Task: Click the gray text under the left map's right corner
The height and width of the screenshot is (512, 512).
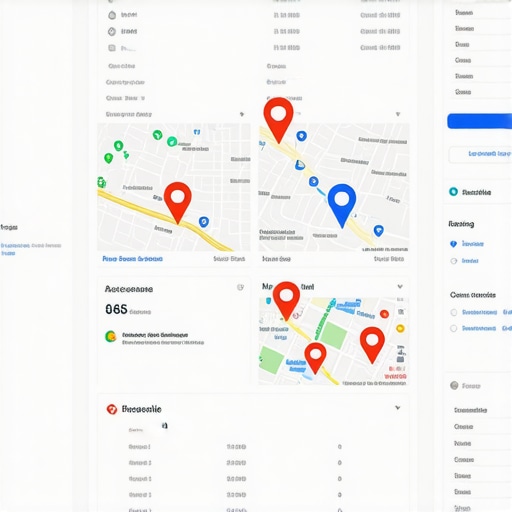Action: pos(229,259)
